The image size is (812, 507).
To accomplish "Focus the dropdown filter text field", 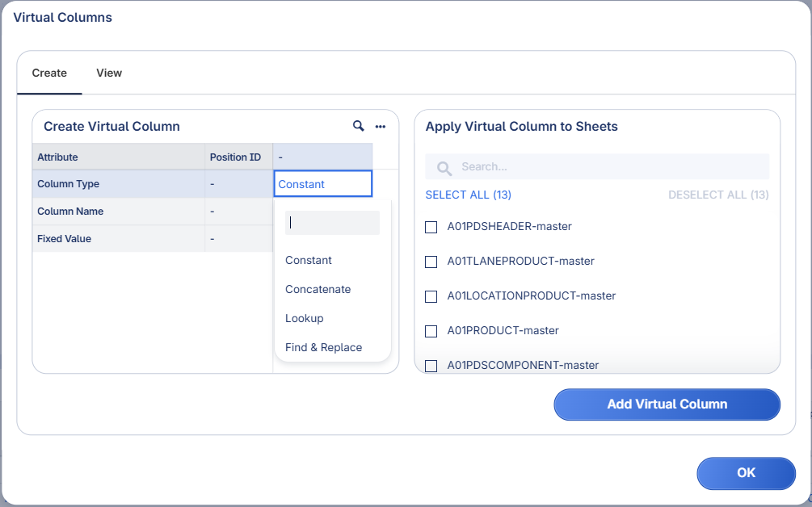I will pos(332,223).
